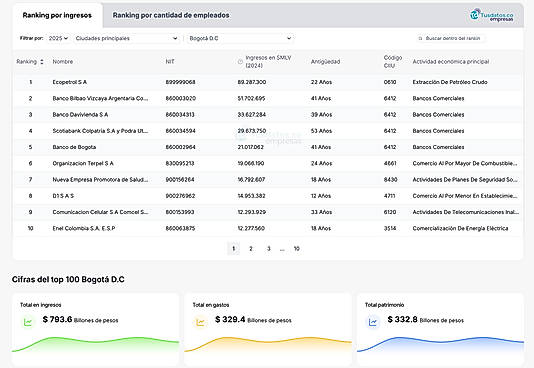Click NIT 899999068
The width and height of the screenshot is (534, 368).
[x=180, y=82]
